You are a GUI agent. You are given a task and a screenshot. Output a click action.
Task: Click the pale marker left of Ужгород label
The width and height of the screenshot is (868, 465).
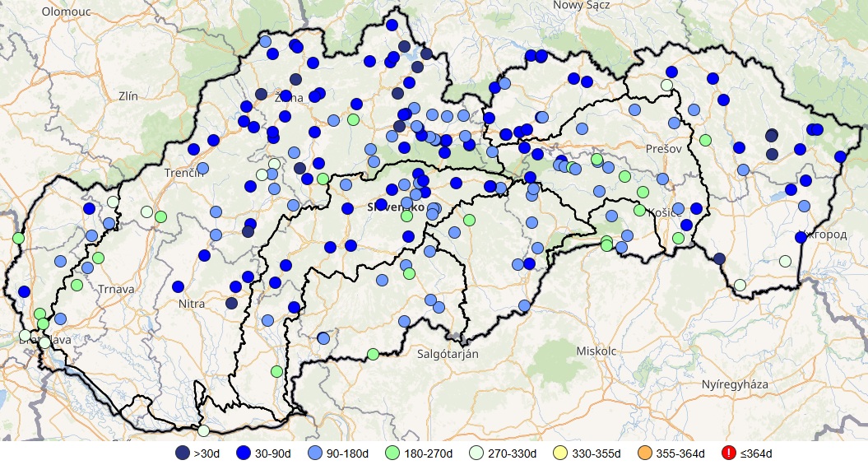click(785, 261)
